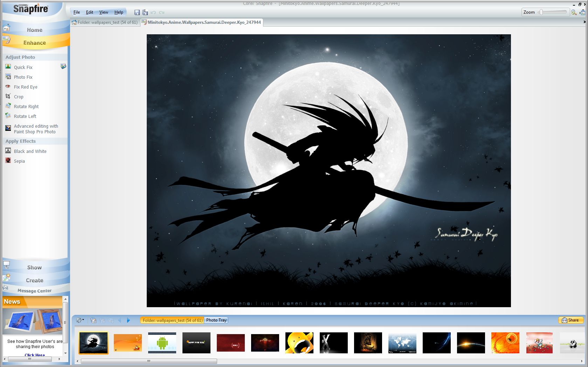This screenshot has height=367, width=588.
Task: Open the Create section
Action: click(x=35, y=281)
